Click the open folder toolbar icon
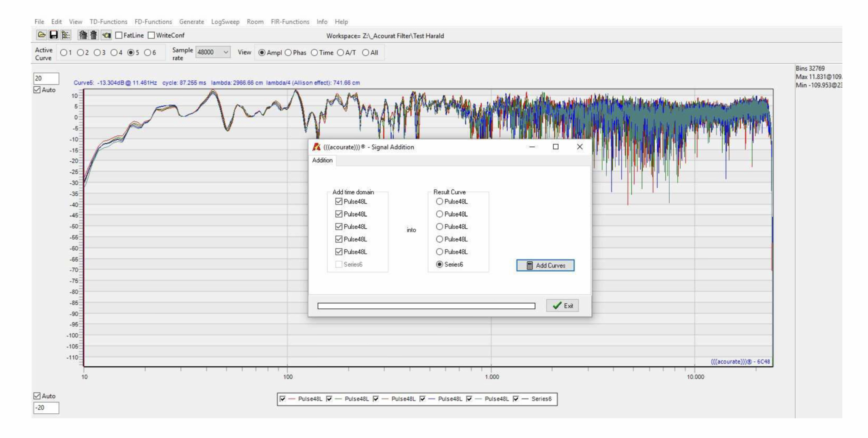 click(41, 35)
